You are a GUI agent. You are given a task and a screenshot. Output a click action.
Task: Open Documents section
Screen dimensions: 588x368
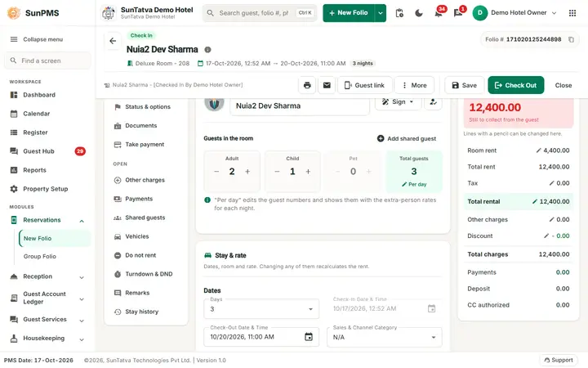[145, 126]
